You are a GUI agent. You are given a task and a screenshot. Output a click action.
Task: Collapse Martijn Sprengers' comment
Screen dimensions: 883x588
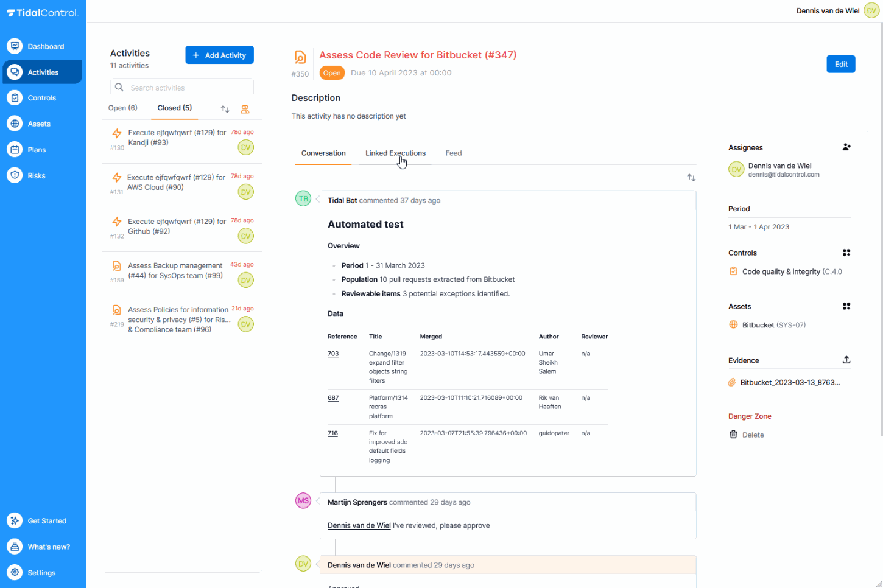click(x=317, y=500)
